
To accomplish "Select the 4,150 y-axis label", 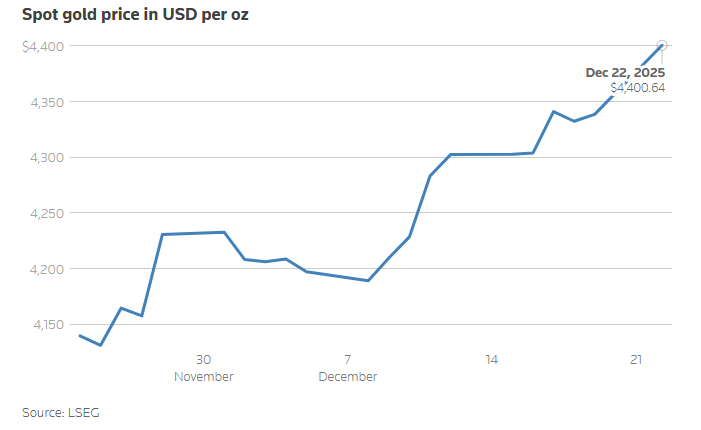I will pos(47,324).
